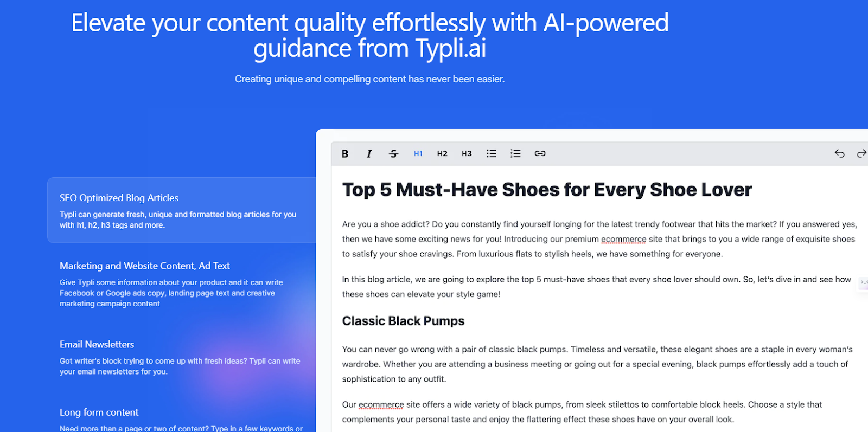Click the misspelled word 'ecommerce' in first paragraph
This screenshot has height=432, width=868.
[x=623, y=239]
